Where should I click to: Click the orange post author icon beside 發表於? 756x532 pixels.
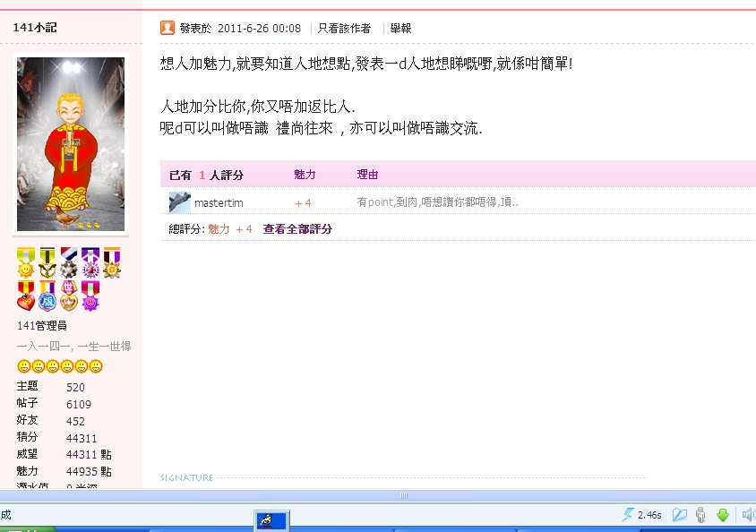(x=168, y=28)
